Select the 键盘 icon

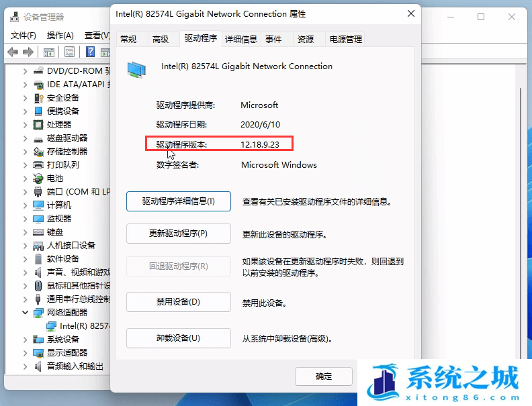(x=38, y=232)
